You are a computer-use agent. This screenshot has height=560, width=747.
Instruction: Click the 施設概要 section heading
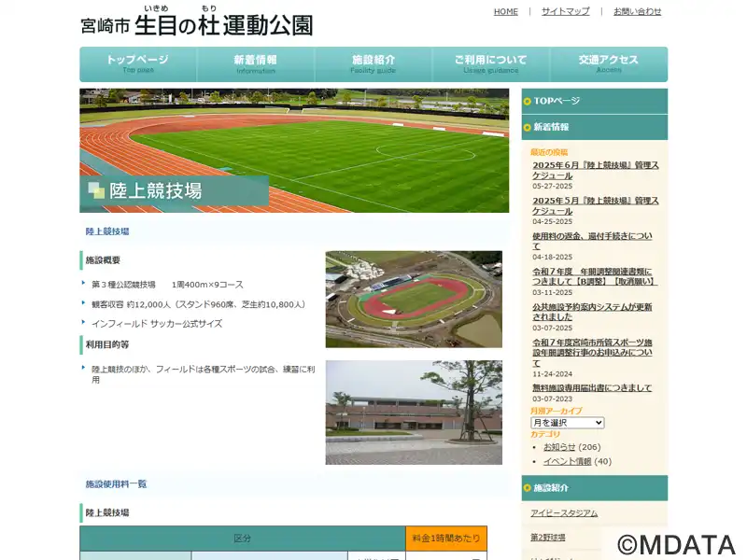tap(103, 260)
